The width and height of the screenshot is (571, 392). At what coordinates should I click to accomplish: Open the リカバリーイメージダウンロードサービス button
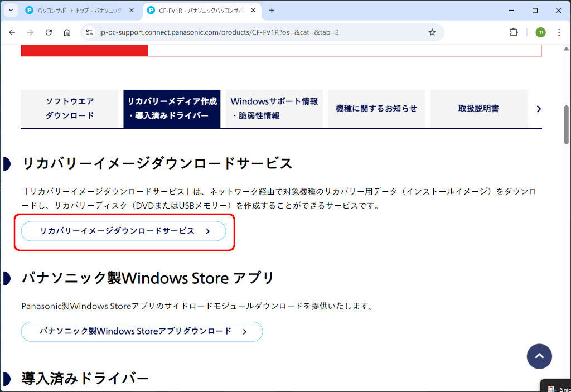point(123,231)
